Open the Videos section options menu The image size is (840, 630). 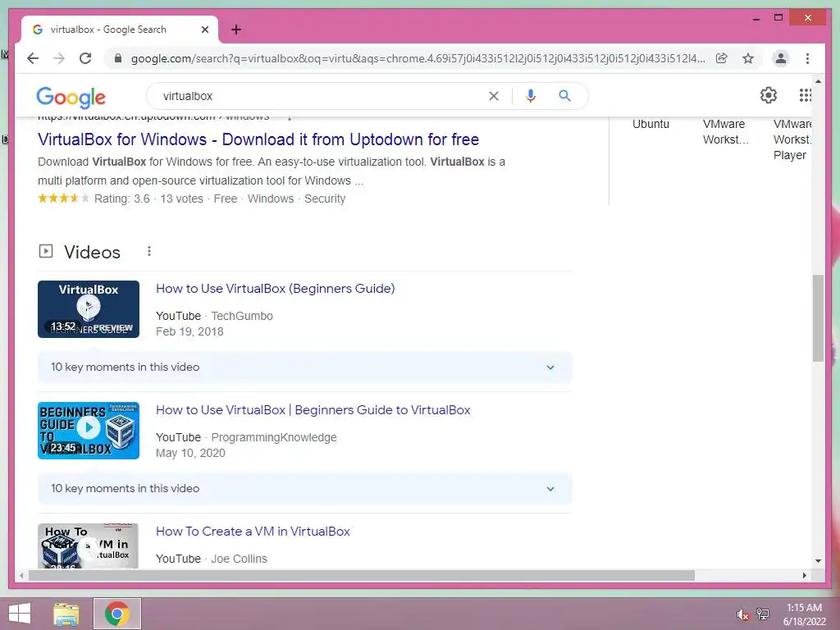click(149, 251)
